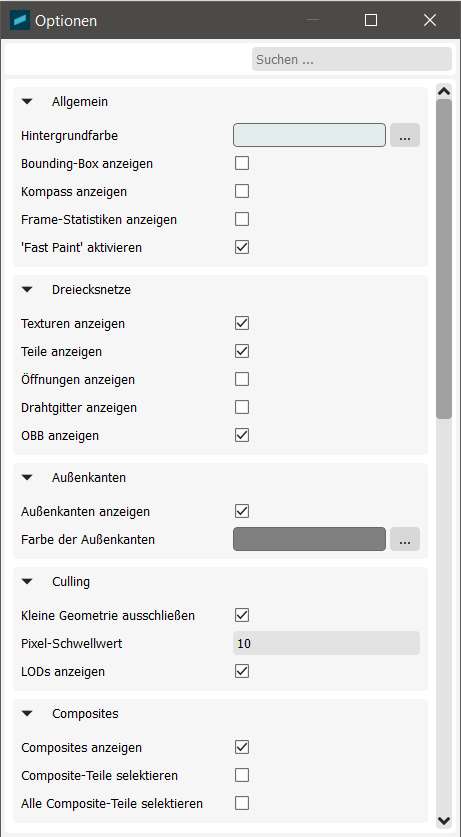The height and width of the screenshot is (837, 461).
Task: Click the Optionen app icon in title bar
Action: click(20, 20)
